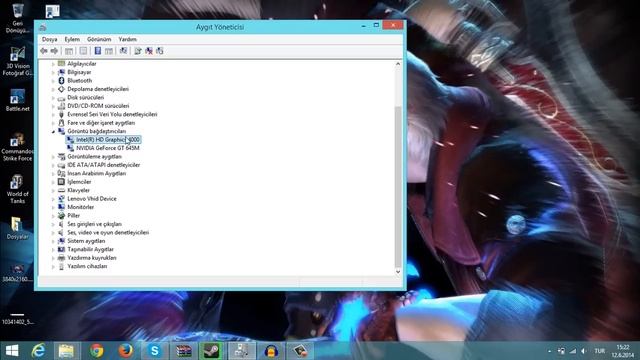The width and height of the screenshot is (640, 360).
Task: Select Evrensel Seri Veri Yolu denetleyicileri
Action: (x=112, y=114)
